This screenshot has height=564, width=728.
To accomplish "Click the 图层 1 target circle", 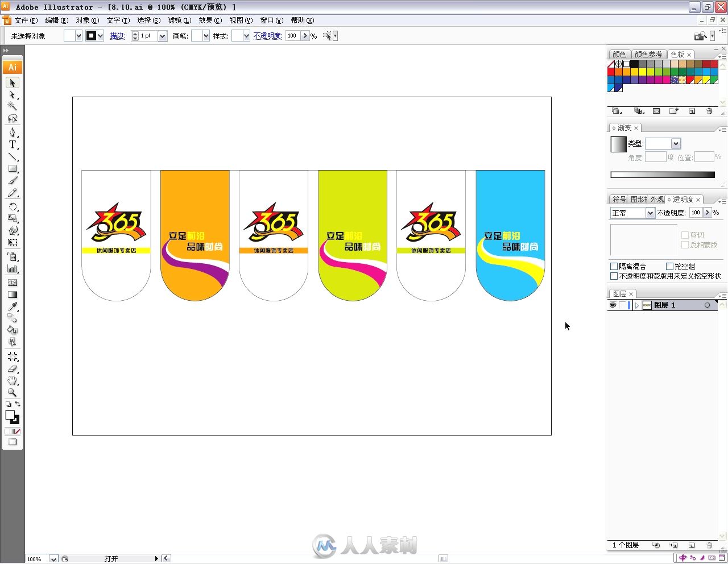I will (708, 305).
